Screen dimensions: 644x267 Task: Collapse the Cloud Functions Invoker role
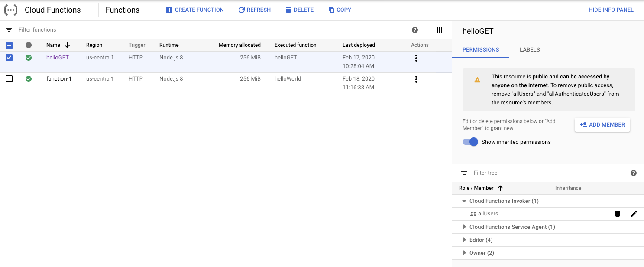464,201
